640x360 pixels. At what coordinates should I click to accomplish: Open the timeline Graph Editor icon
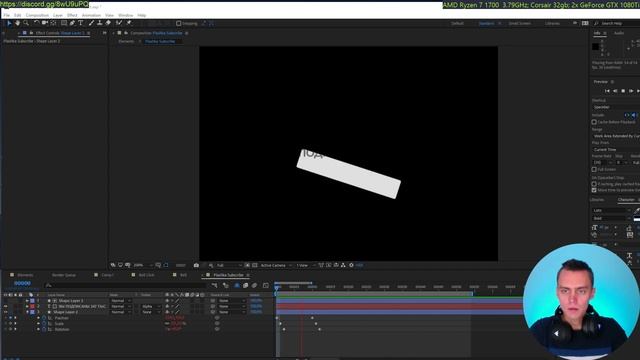[266, 285]
